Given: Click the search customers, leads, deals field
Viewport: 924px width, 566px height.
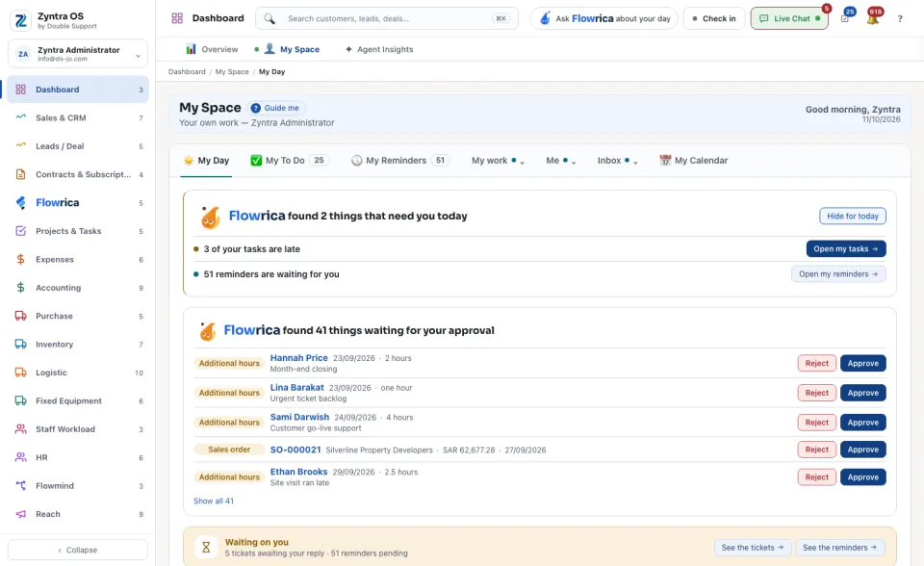Looking at the screenshot, I should point(387,18).
